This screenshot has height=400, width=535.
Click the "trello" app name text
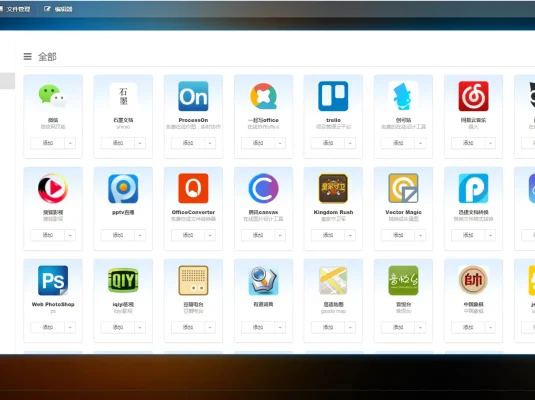pyautogui.click(x=333, y=120)
